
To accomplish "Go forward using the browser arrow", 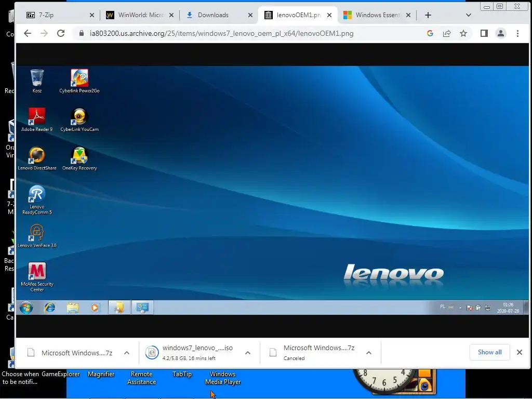I will click(x=44, y=33).
